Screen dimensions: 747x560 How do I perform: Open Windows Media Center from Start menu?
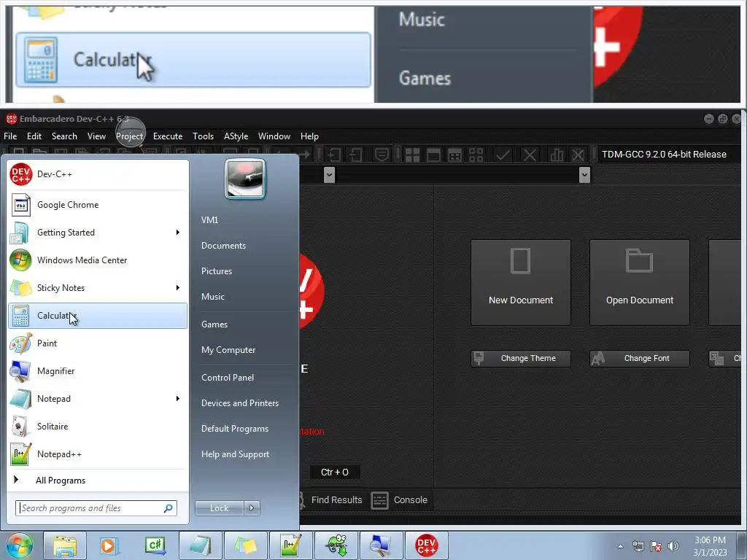[98, 260]
